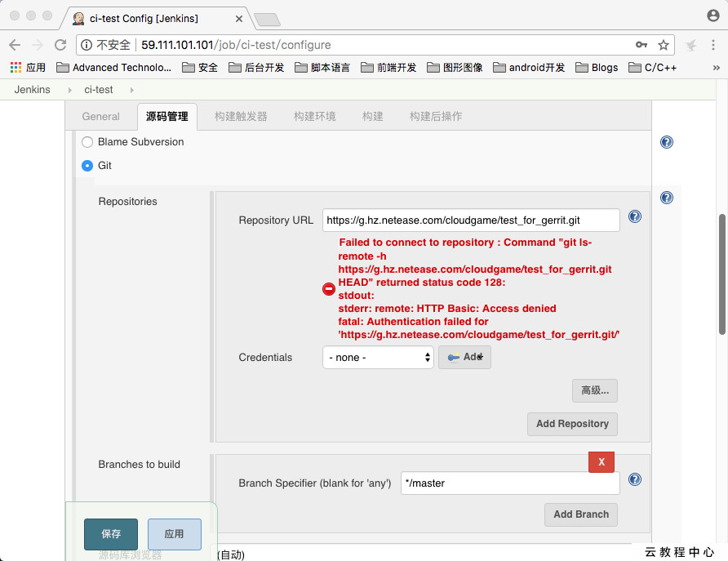
Task: Switch to the General tab
Action: coord(100,116)
